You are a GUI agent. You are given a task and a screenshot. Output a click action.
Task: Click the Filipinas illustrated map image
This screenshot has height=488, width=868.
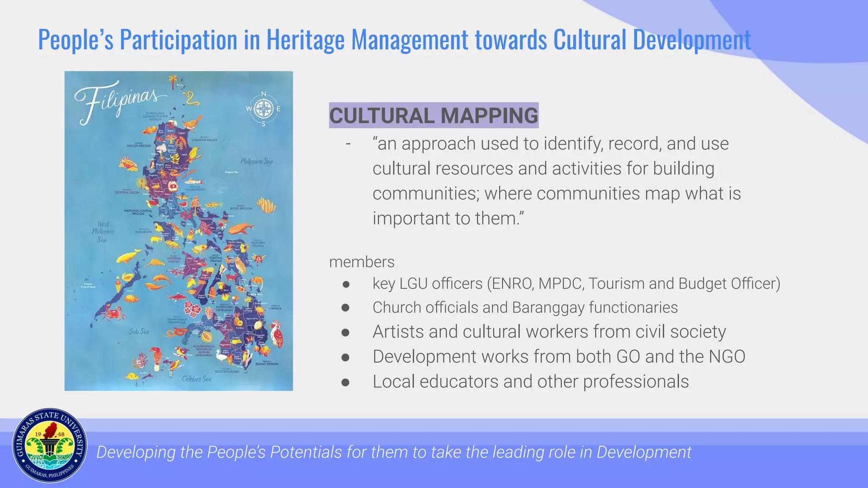[178, 231]
